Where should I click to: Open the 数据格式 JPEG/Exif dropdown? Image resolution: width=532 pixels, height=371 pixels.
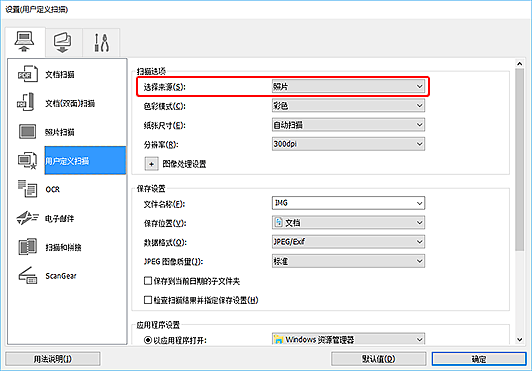348,242
